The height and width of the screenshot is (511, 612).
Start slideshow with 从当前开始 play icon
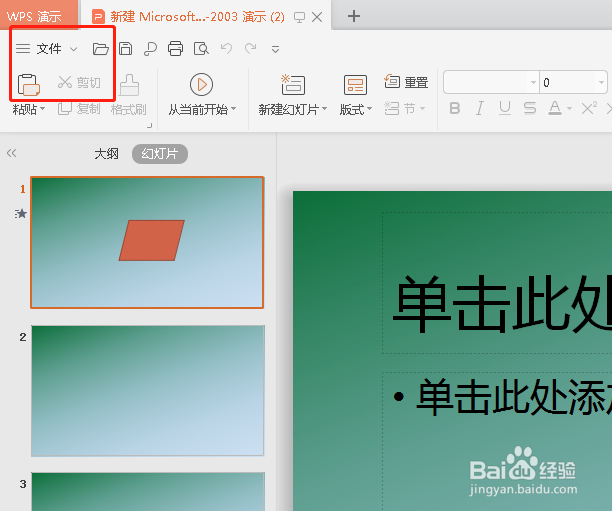[201, 84]
